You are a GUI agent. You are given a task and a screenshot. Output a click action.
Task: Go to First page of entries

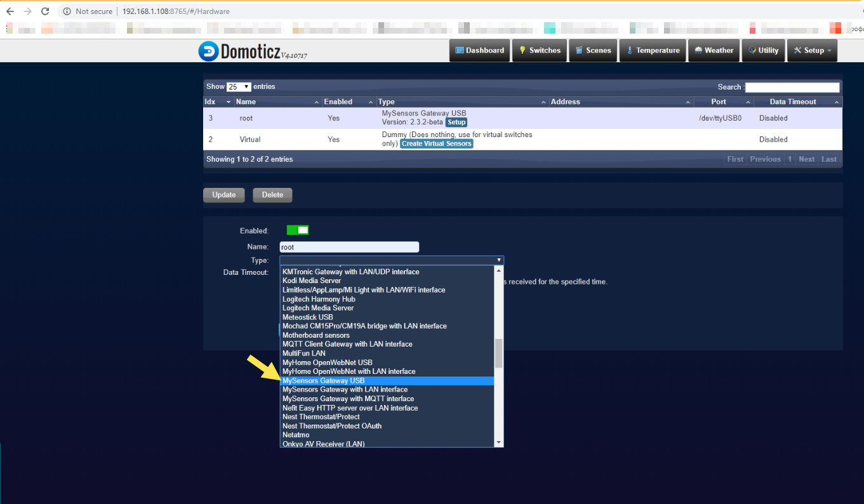click(x=735, y=159)
